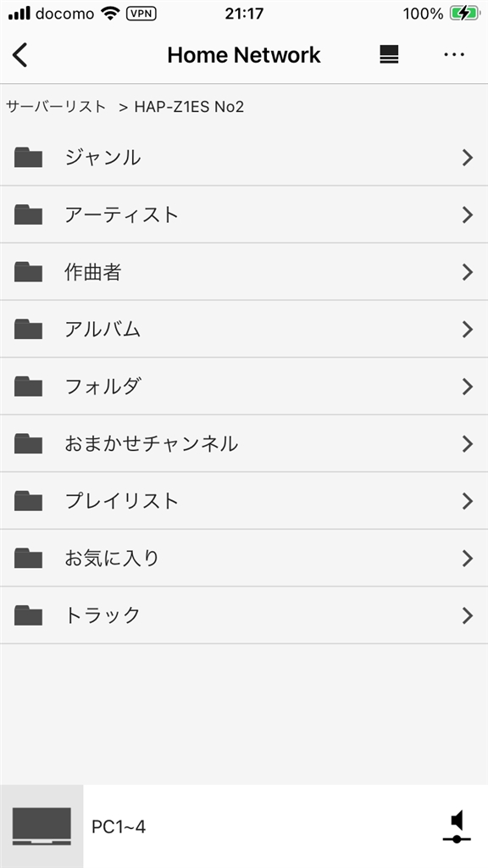Tap the ジャンル folder icon

point(28,157)
